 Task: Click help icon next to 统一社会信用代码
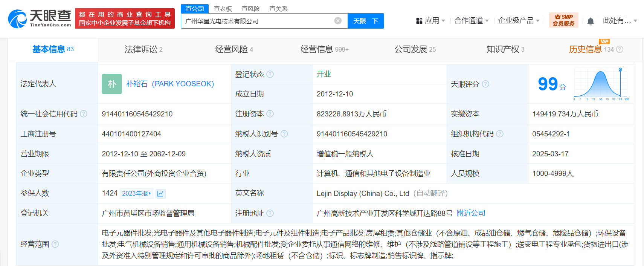point(84,114)
